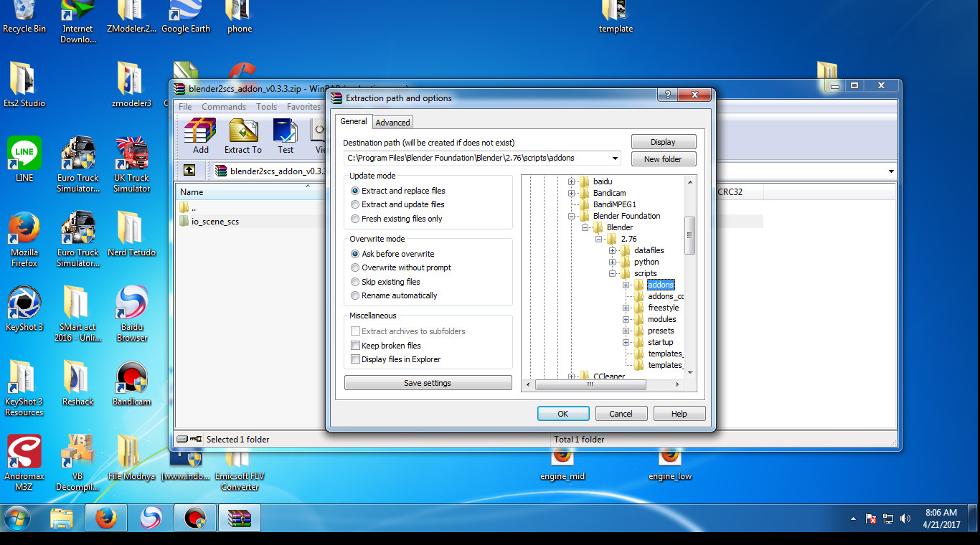Image resolution: width=980 pixels, height=545 pixels.
Task: Switch to the General tab
Action: (354, 121)
